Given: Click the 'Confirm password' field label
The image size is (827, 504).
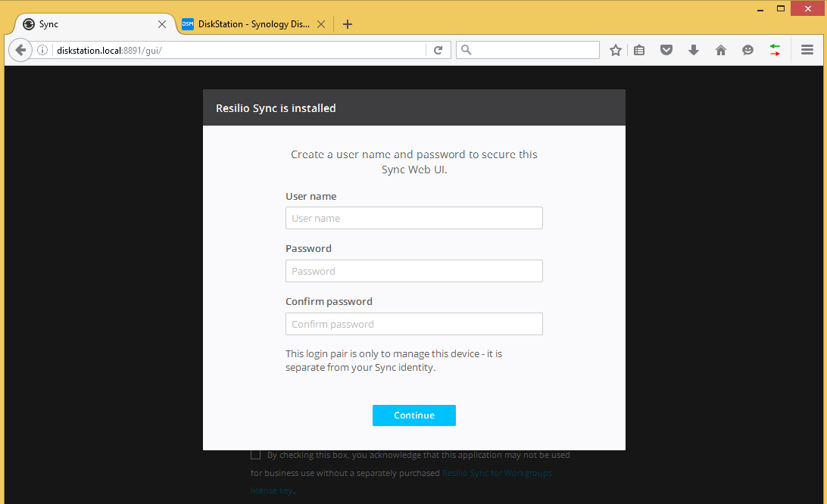Looking at the screenshot, I should click(329, 301).
